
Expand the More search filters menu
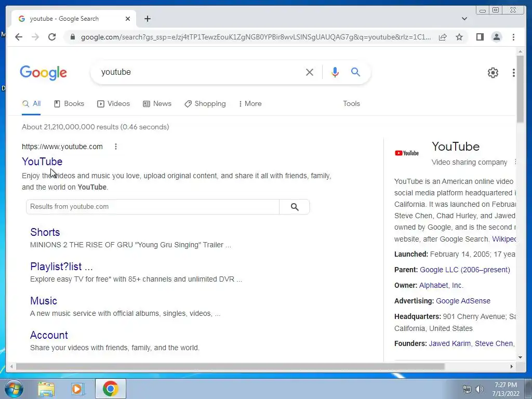point(250,104)
